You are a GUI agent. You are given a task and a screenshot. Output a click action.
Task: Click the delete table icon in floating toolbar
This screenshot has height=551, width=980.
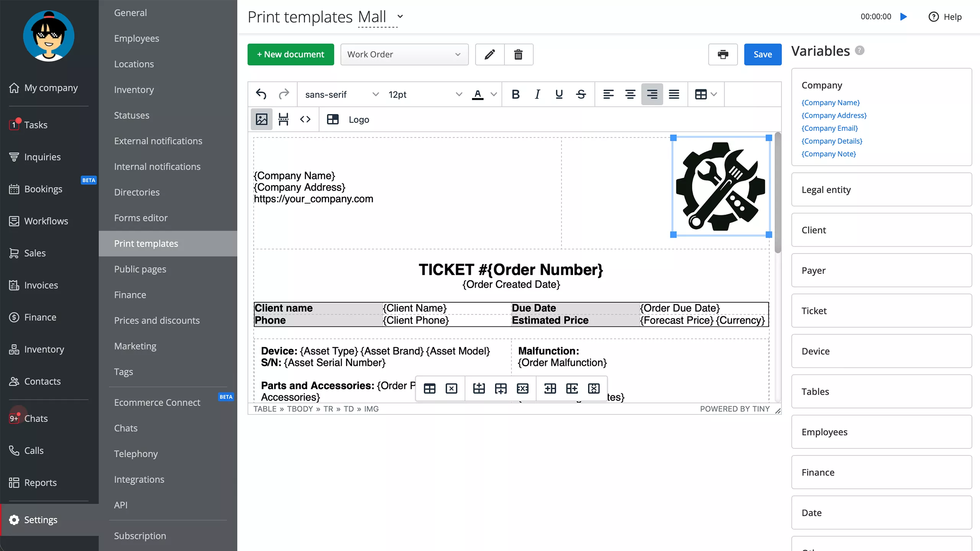pyautogui.click(x=452, y=388)
